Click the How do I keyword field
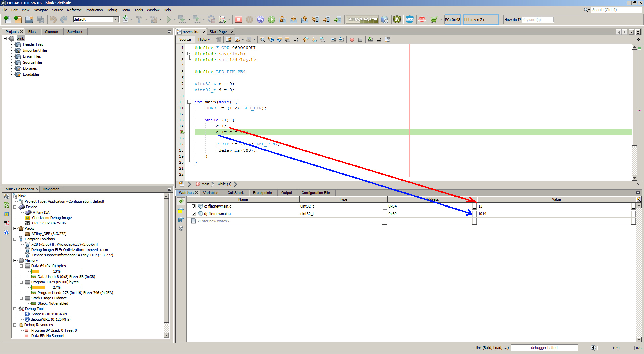 537,20
